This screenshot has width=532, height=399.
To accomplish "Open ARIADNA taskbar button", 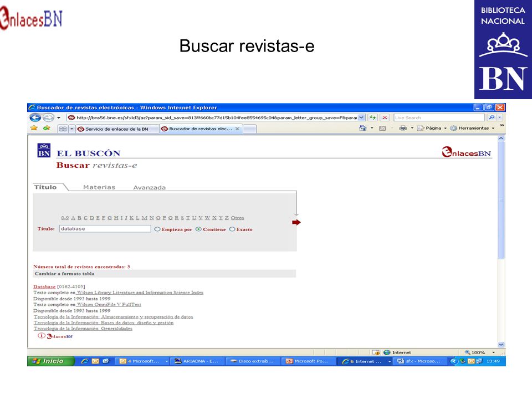I will (197, 361).
